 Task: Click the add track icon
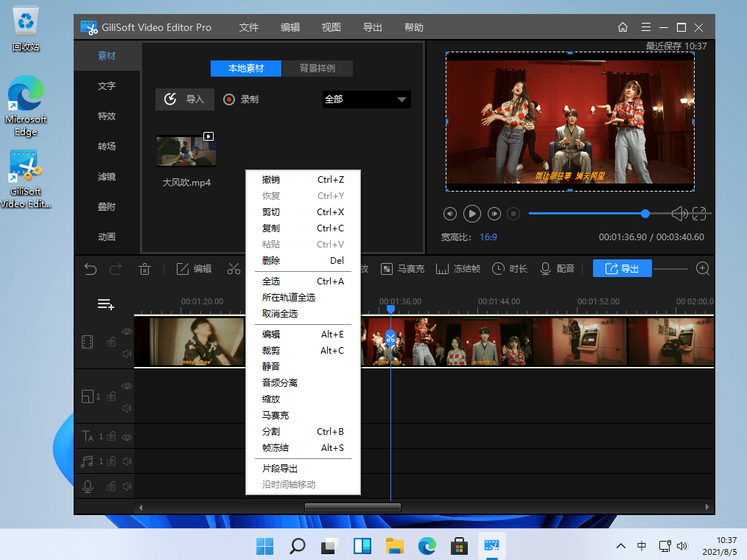106,304
